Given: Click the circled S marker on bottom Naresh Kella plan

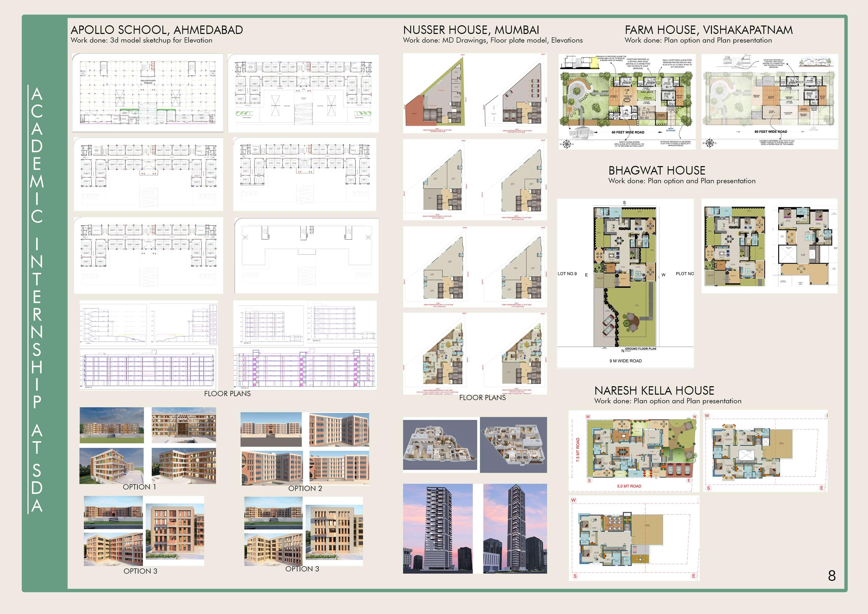Looking at the screenshot, I should [575, 576].
